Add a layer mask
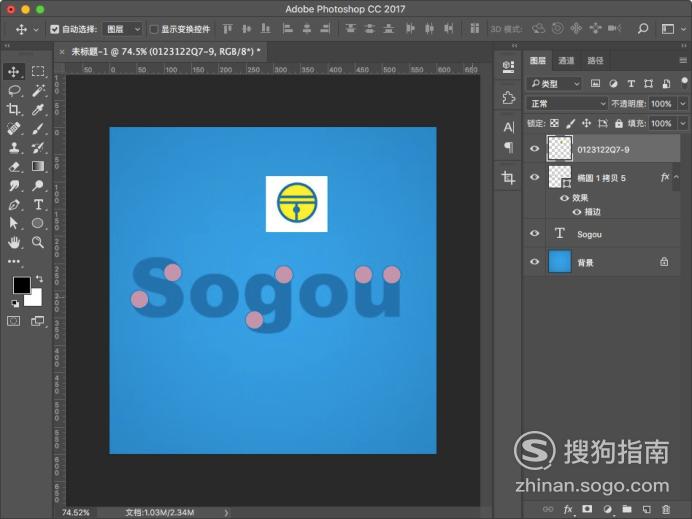Viewport: 692px width, 519px height. point(587,509)
